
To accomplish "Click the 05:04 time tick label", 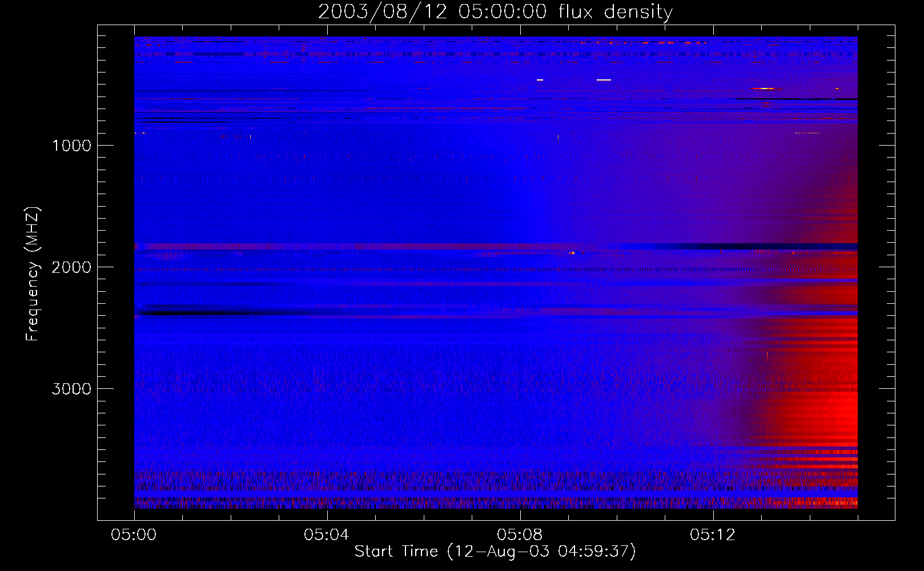I will pos(327,535).
